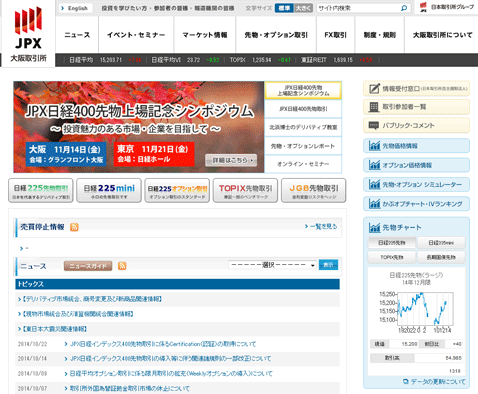Click the chart icon for 先物価格情報
478x394 pixels.
tap(374, 146)
